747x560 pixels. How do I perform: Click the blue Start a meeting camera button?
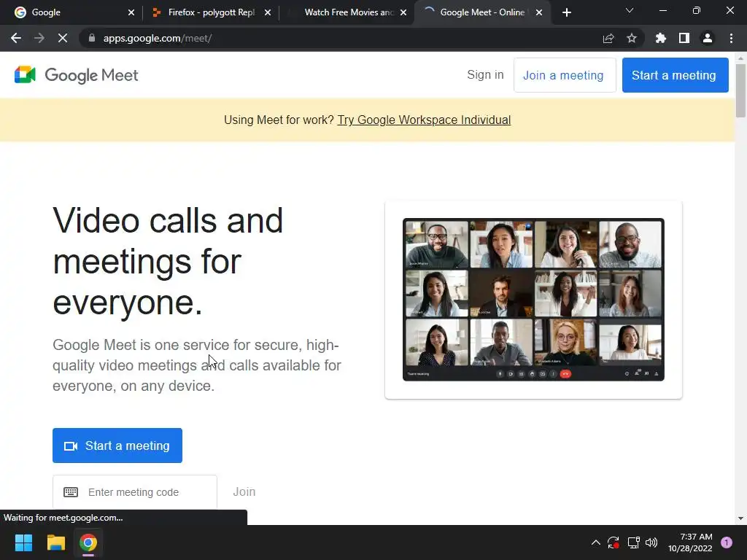(117, 446)
